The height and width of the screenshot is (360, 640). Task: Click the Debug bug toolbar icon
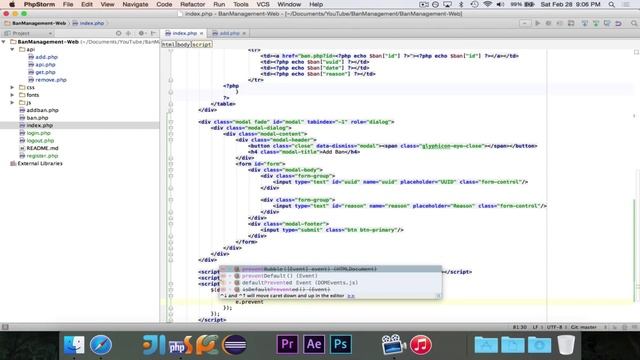[549, 23]
